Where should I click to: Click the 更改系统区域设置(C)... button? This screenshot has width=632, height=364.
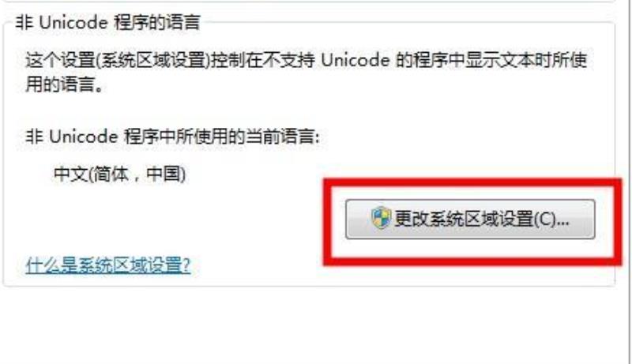point(470,220)
